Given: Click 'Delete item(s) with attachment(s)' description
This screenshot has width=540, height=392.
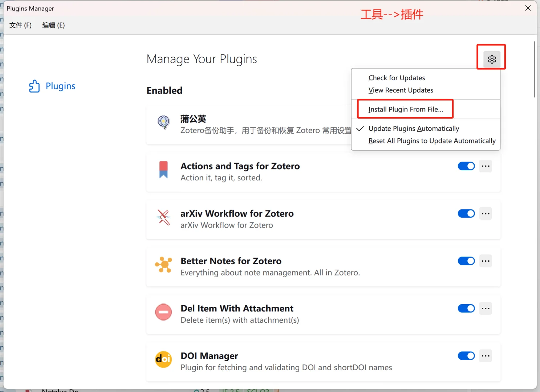Looking at the screenshot, I should pyautogui.click(x=240, y=320).
